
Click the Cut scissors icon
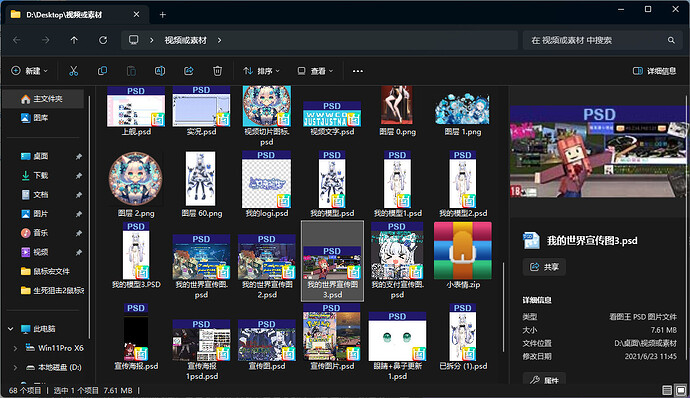click(73, 71)
